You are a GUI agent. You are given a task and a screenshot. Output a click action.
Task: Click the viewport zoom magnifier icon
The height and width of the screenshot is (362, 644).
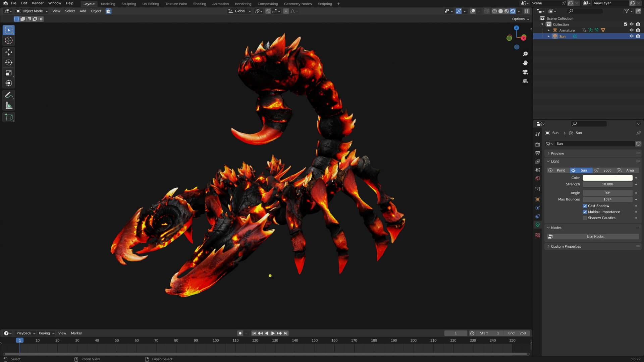(x=525, y=54)
